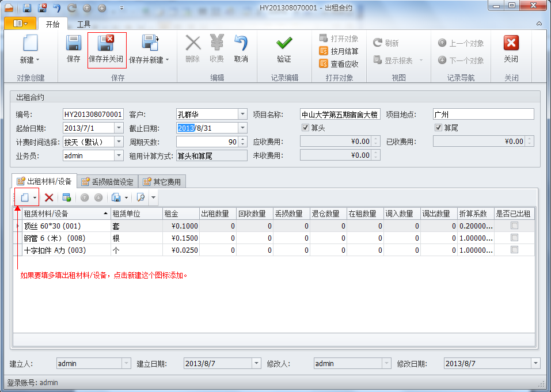Open the 修改日期 date dropdown
The width and height of the screenshot is (551, 392).
coord(535,363)
